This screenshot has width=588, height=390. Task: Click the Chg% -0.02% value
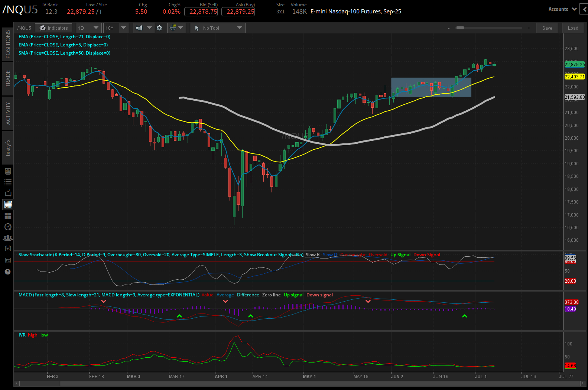click(170, 12)
